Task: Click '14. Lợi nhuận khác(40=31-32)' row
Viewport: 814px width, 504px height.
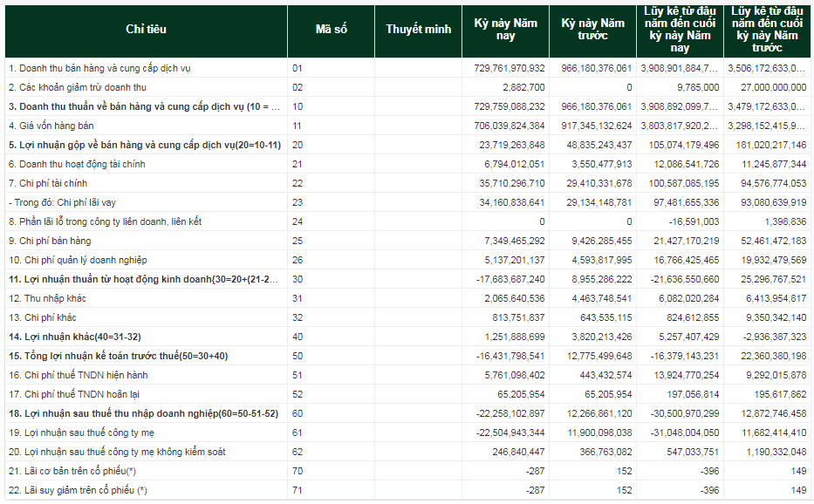Action: point(407,337)
